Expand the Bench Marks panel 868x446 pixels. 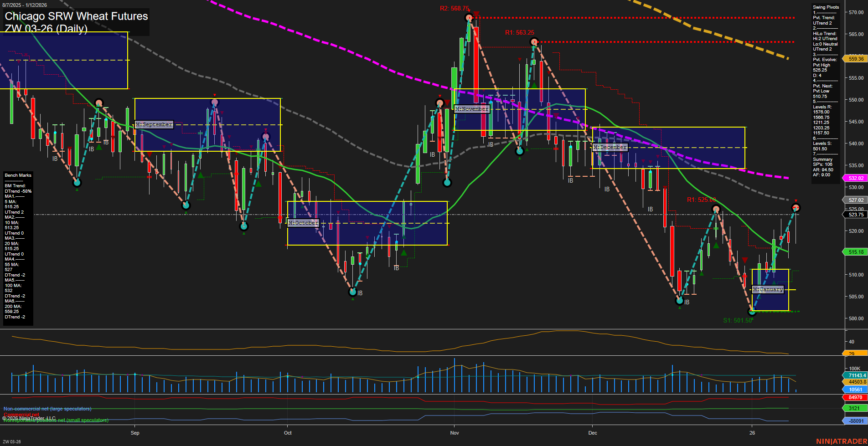pos(17,175)
